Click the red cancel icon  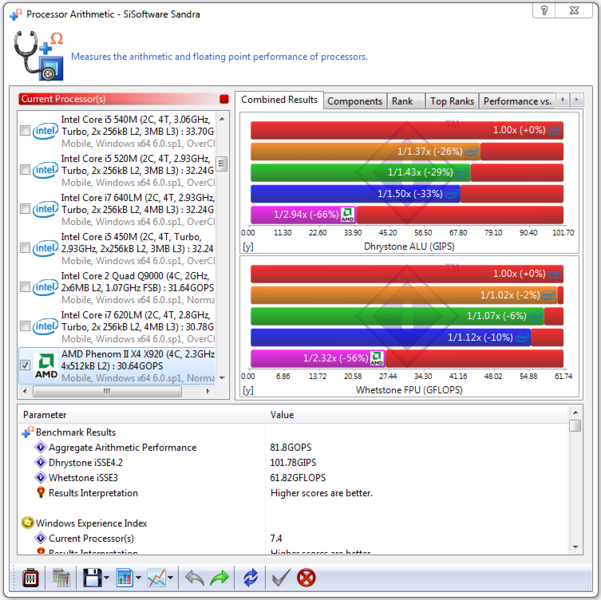306,578
